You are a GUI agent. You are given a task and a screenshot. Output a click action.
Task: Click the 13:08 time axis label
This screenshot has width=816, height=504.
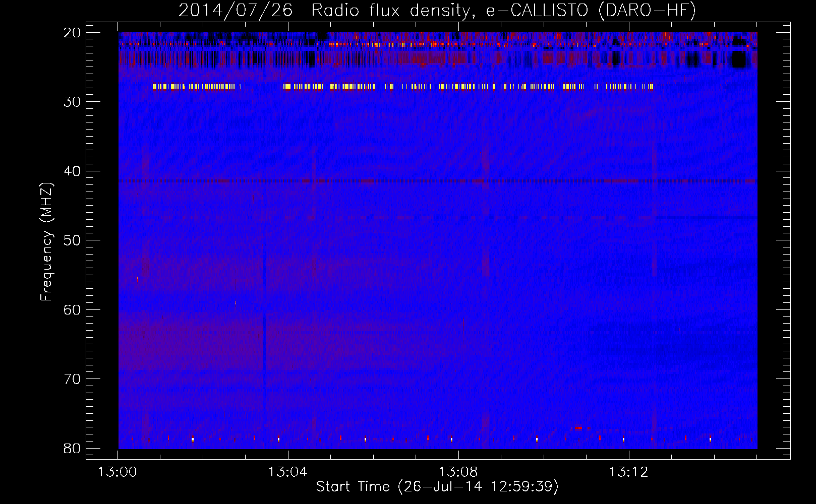coord(458,472)
